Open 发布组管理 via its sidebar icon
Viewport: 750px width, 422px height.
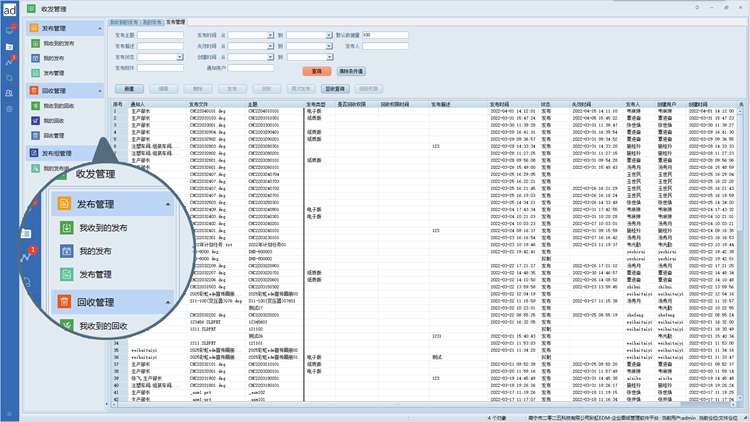(x=34, y=153)
